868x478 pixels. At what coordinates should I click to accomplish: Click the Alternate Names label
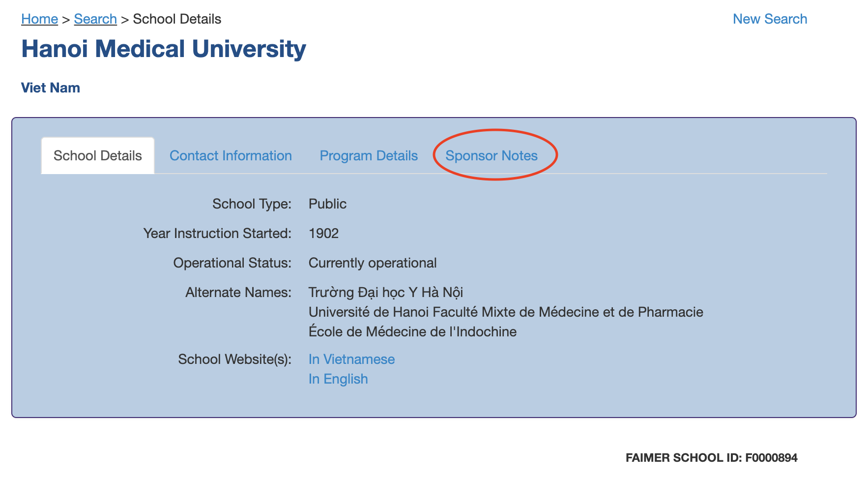(238, 292)
